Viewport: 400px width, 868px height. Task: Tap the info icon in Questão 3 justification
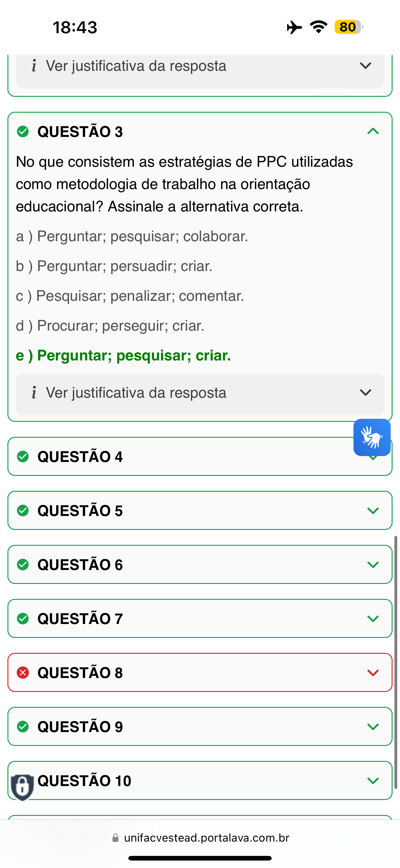tap(34, 393)
